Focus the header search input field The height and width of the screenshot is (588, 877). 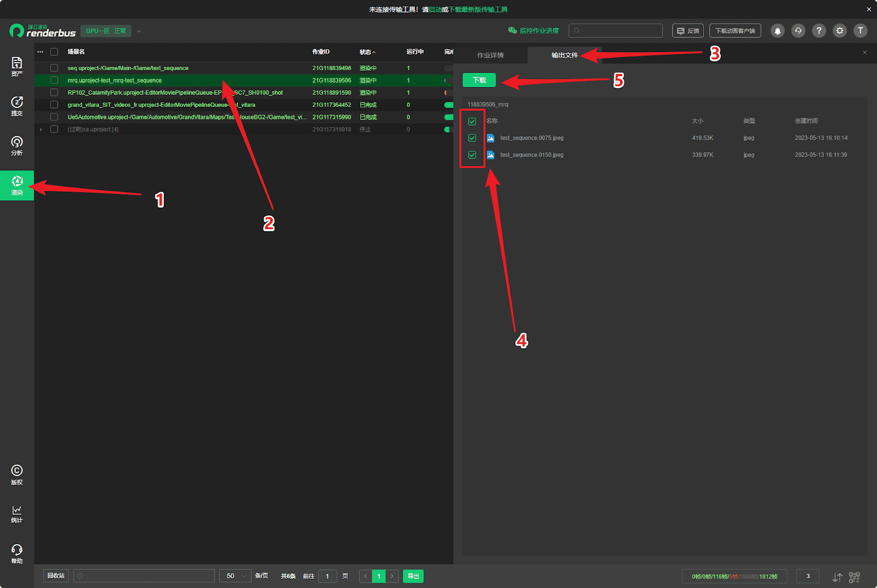coord(616,31)
